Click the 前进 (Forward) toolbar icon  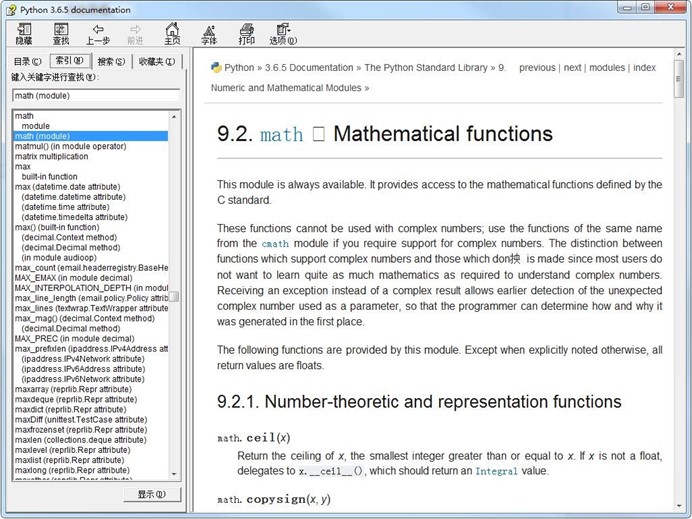135,34
